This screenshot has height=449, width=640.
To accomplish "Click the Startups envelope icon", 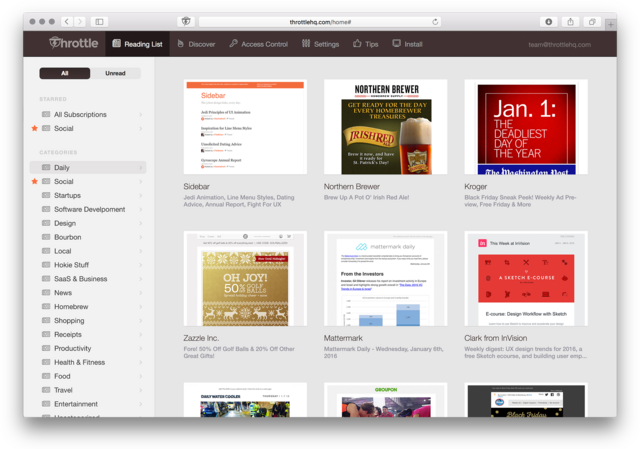I will click(46, 195).
